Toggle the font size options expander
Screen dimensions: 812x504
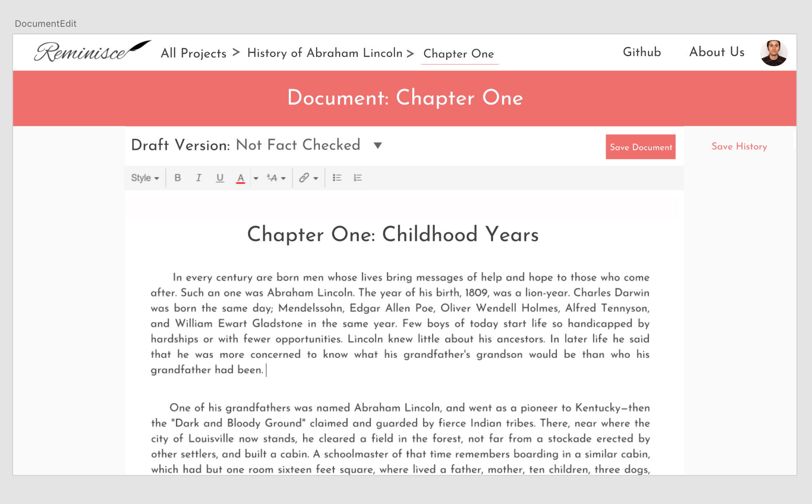coord(283,177)
